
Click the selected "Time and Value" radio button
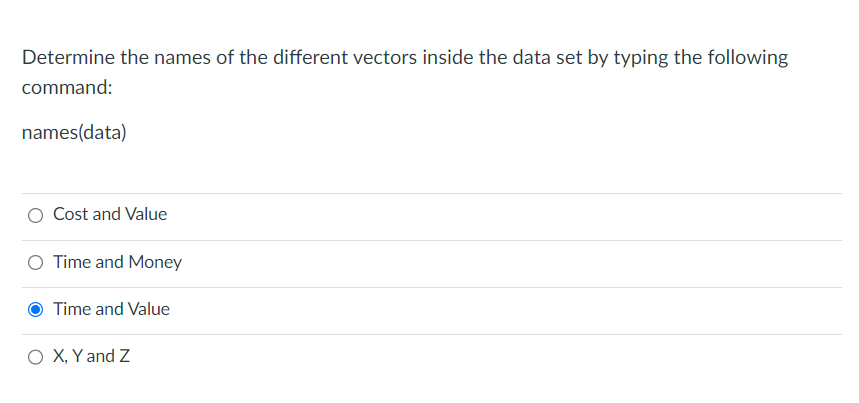click(36, 310)
